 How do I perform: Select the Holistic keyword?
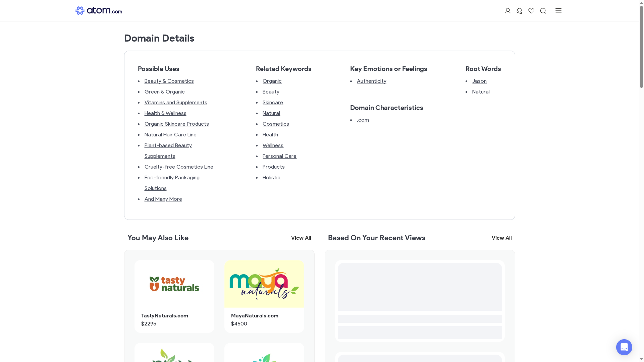coord(271,178)
